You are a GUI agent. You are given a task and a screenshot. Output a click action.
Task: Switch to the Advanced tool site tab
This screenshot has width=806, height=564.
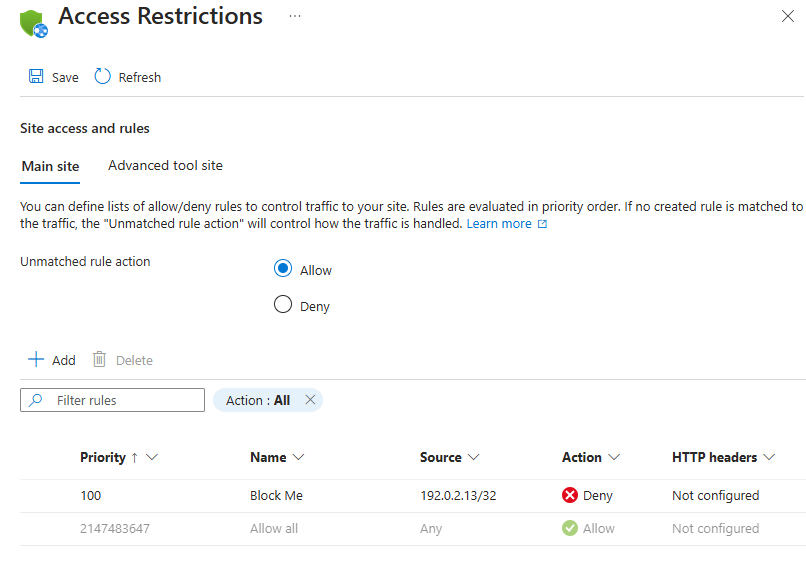tap(165, 166)
